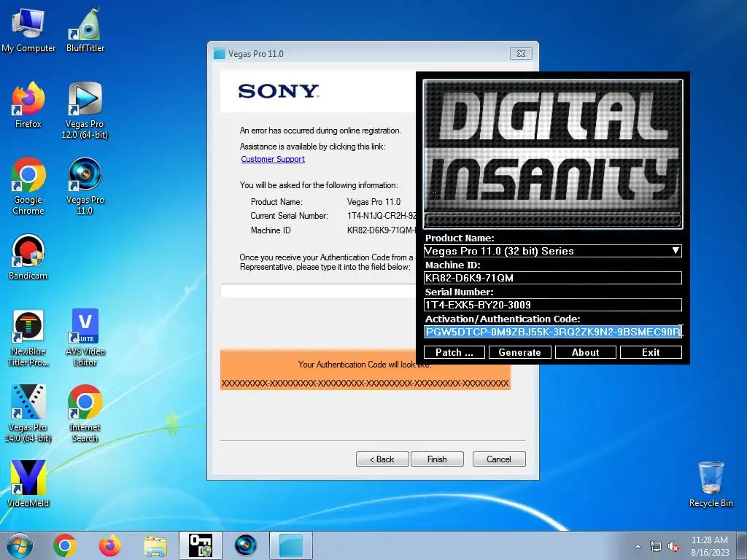Select the Internet Search desktop shortcut
Screen dimensions: 747x560
click(x=85, y=413)
